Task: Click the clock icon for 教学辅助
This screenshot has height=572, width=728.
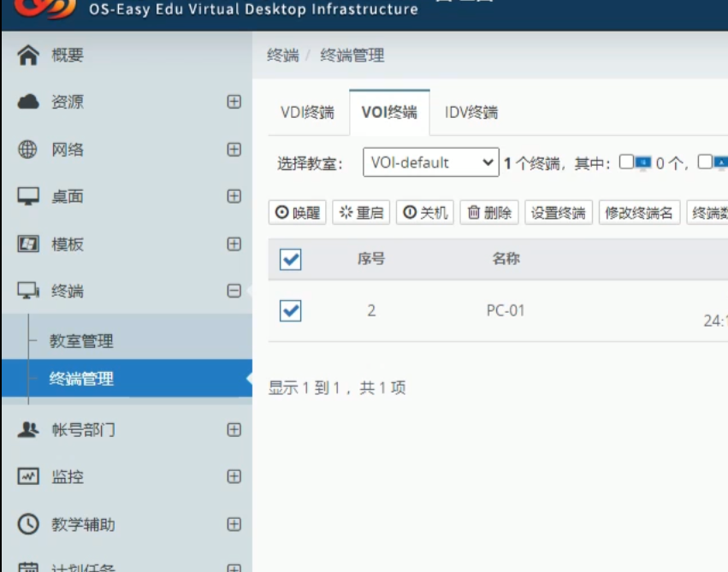Action: 28,524
